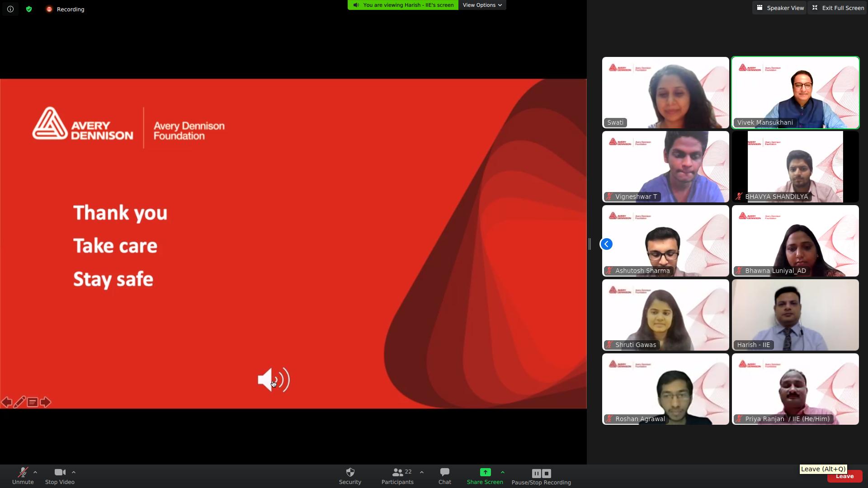This screenshot has width=868, height=488.
Task: Click previous slide arrow on presentation
Action: [x=6, y=402]
